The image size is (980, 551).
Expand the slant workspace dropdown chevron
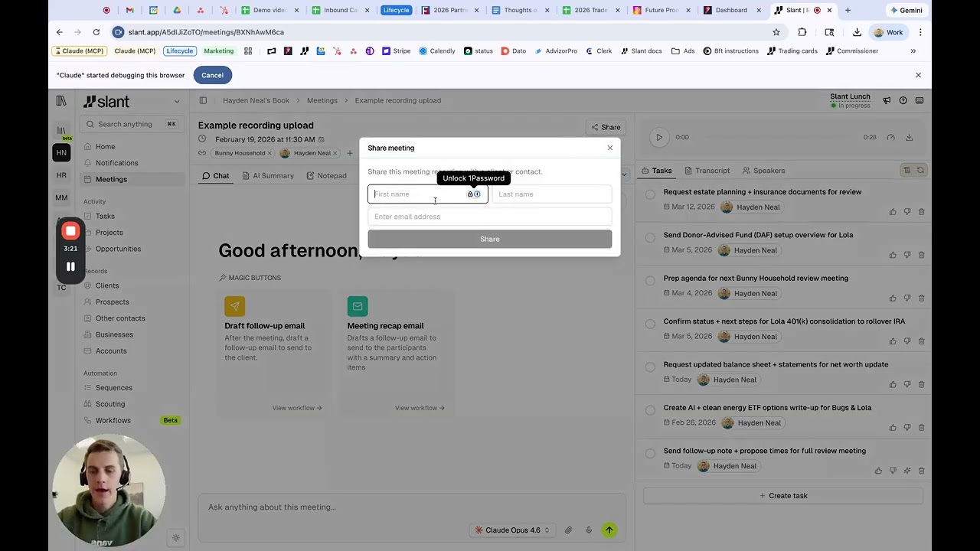pyautogui.click(x=177, y=102)
